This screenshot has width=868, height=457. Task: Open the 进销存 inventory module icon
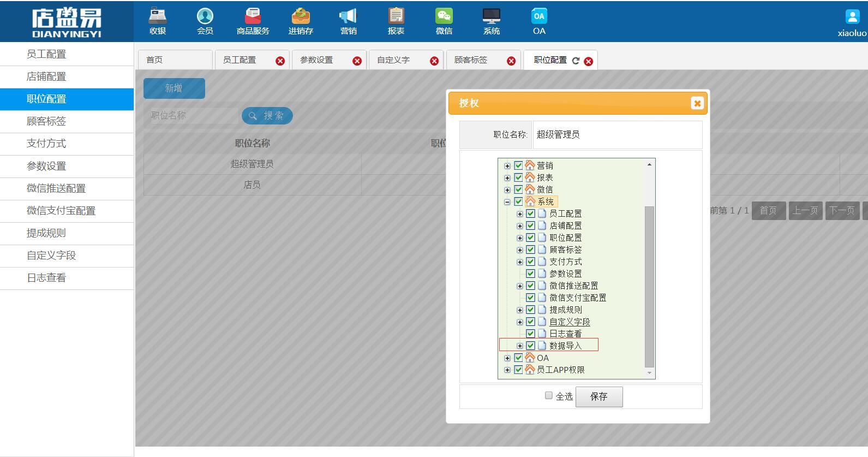[301, 16]
